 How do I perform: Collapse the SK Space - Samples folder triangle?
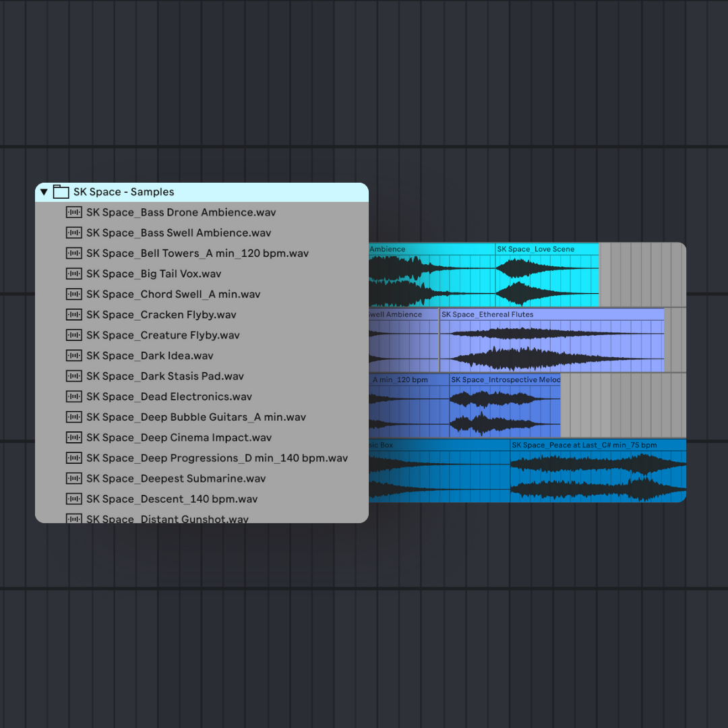[x=44, y=192]
